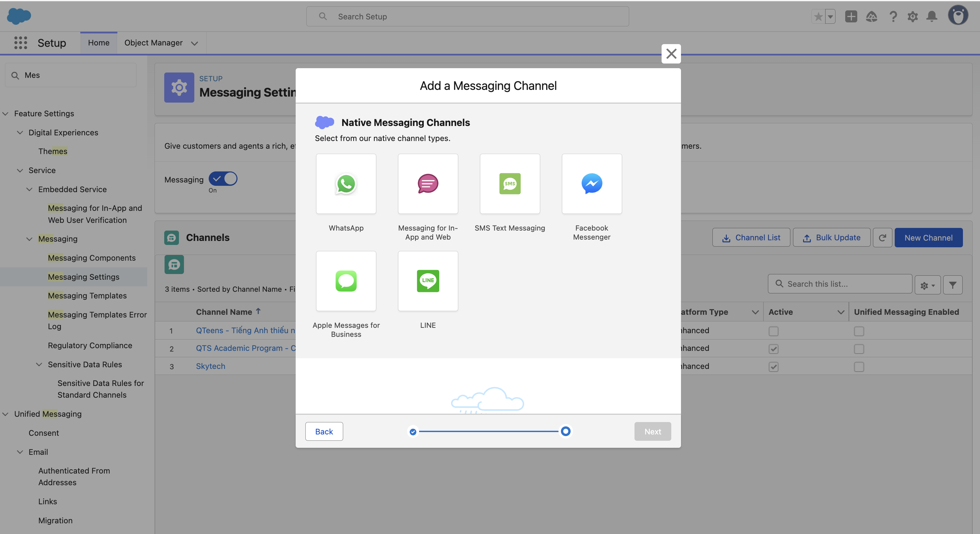Select the Facebook Messenger tile
The image size is (980, 534).
(592, 183)
